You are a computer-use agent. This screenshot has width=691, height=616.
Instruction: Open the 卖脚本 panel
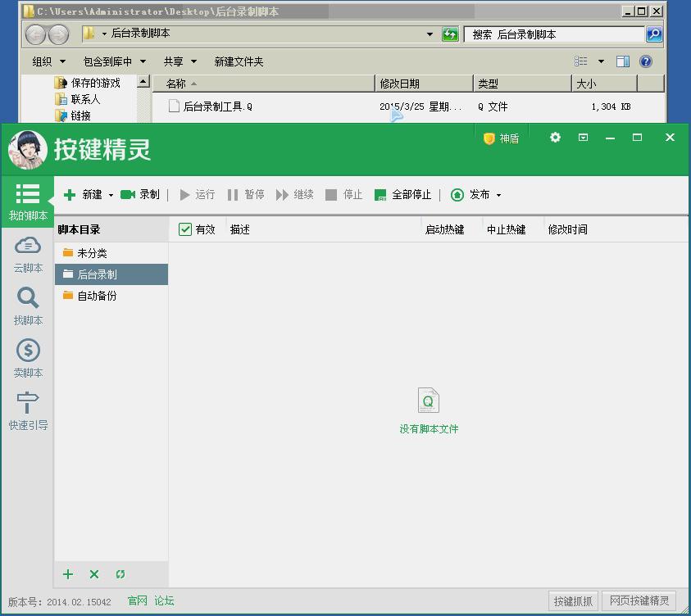tap(27, 358)
